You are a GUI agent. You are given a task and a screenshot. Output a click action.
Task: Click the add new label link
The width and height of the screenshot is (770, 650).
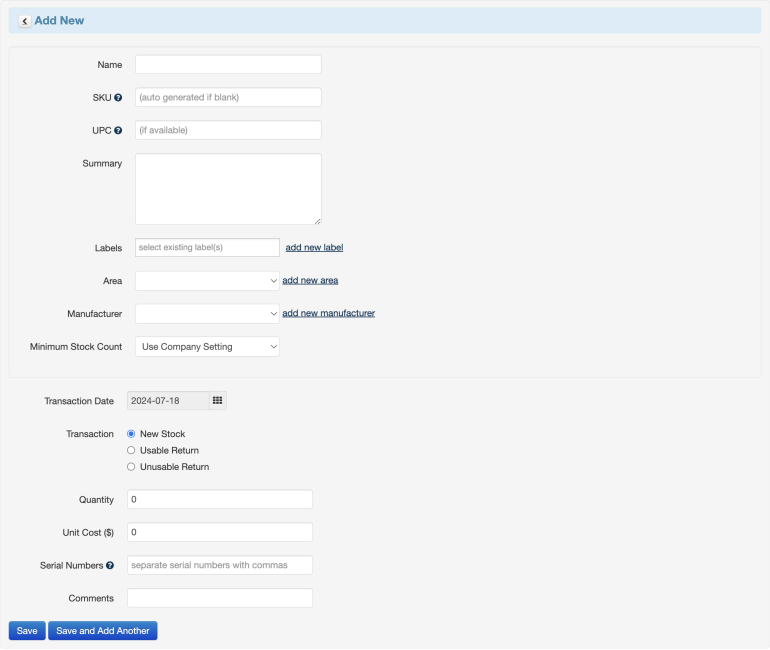314,247
